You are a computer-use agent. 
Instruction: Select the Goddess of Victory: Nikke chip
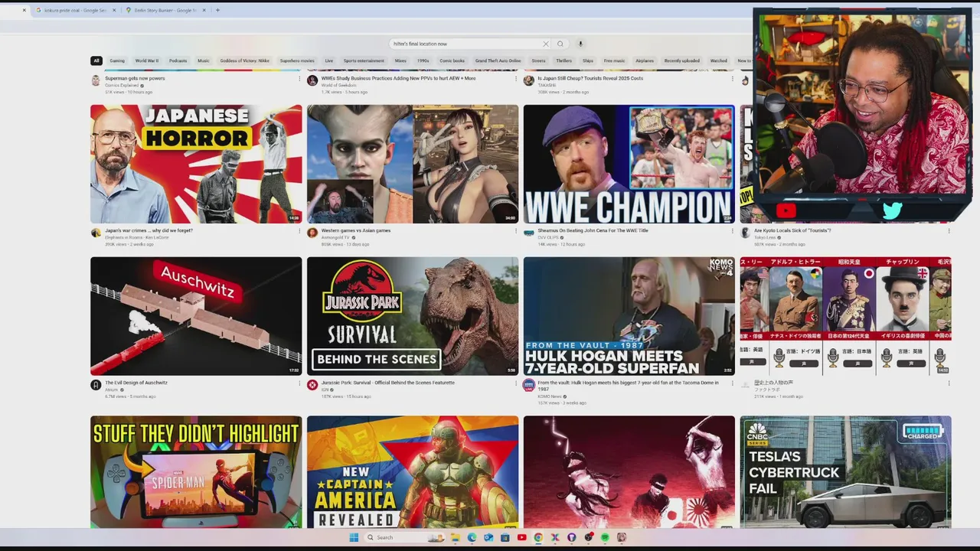pyautogui.click(x=244, y=60)
